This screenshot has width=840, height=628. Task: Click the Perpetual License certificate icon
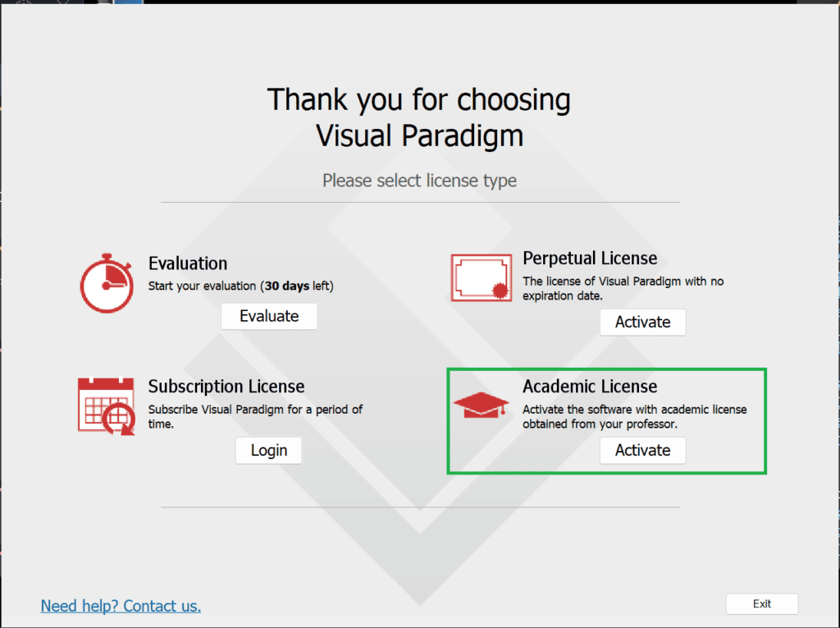481,277
